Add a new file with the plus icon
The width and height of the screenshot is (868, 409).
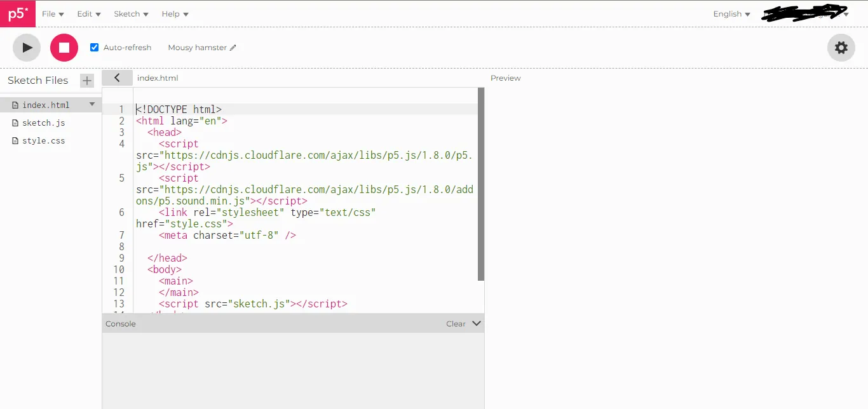point(86,81)
